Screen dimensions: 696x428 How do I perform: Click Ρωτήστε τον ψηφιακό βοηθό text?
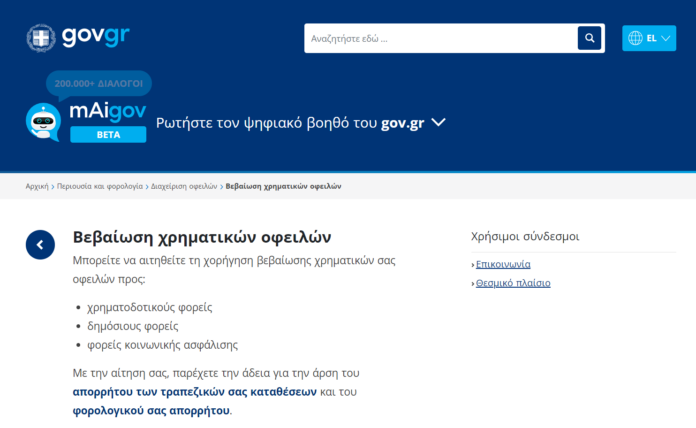(290, 123)
